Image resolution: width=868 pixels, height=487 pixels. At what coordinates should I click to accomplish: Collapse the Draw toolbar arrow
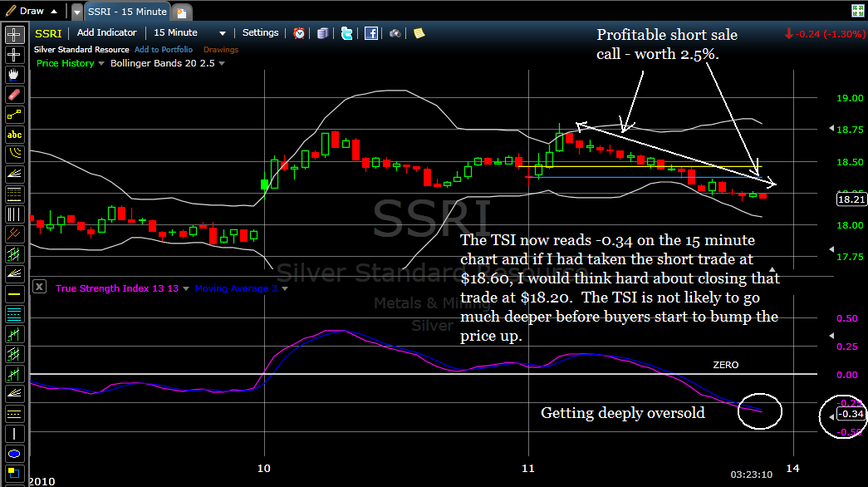54,11
